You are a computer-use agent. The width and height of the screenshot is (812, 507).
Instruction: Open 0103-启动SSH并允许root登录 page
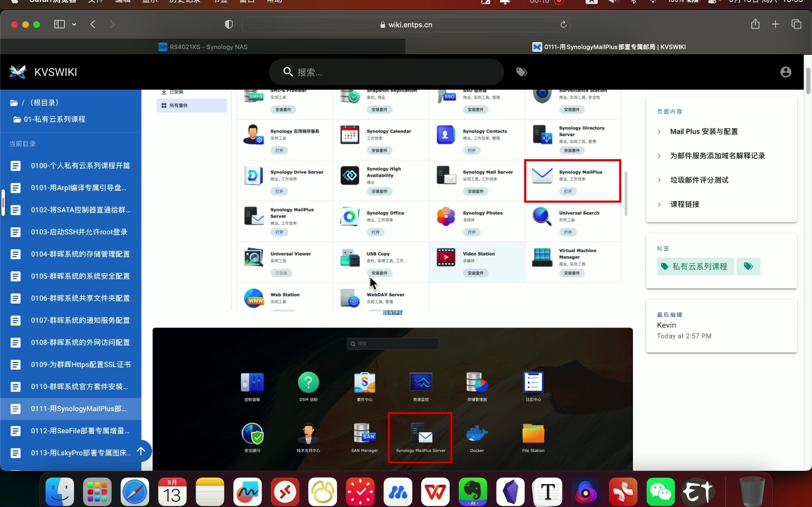coord(71,232)
